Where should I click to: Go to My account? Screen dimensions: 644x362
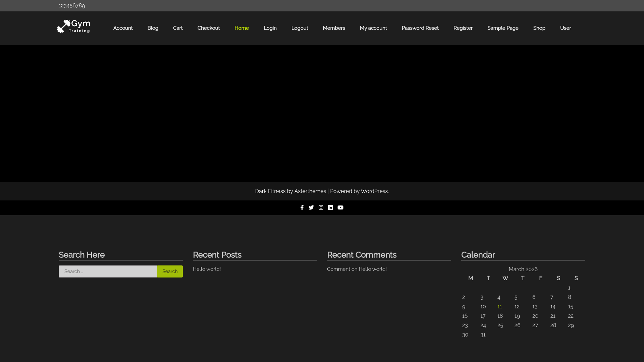click(373, 28)
